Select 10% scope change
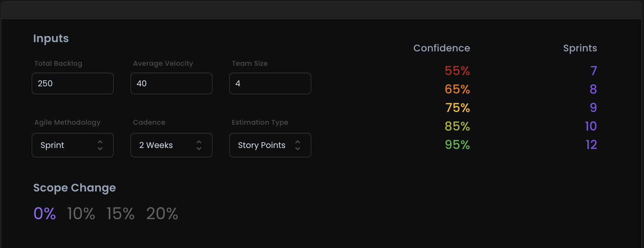Screen dimensions: 644x248 pyautogui.click(x=81, y=214)
